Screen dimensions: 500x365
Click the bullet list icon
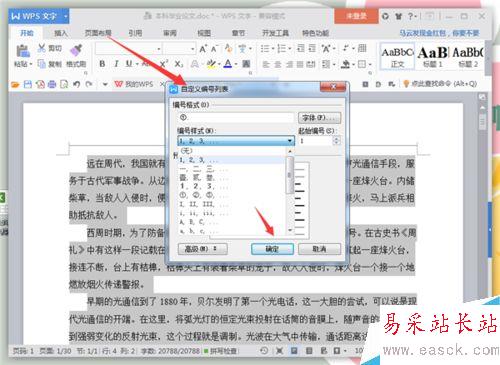coord(265,49)
